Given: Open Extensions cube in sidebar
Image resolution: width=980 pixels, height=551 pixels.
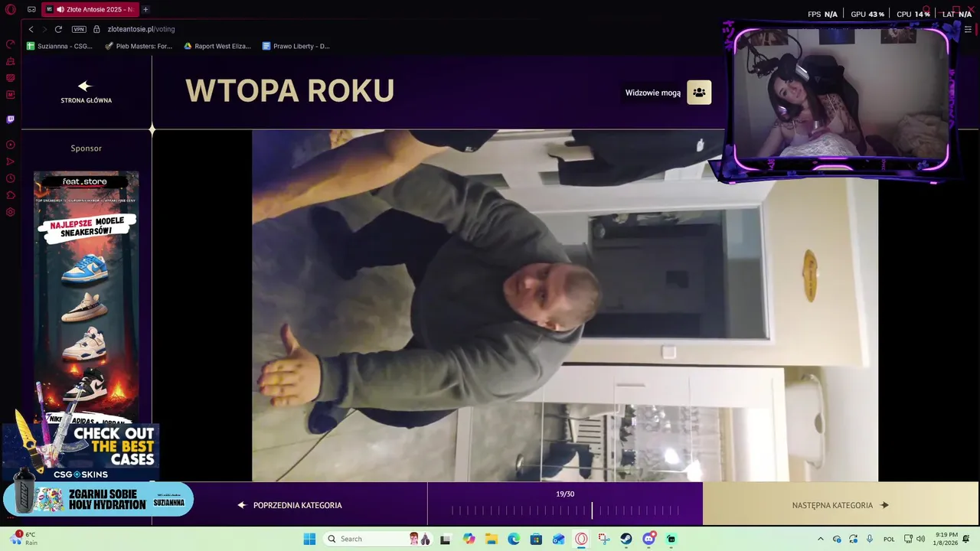Looking at the screenshot, I should click(11, 195).
